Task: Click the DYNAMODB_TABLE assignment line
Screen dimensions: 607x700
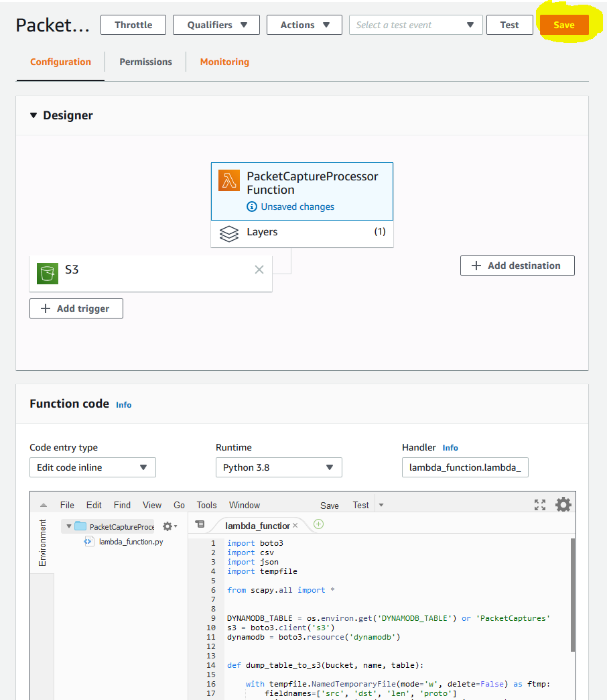Action: pos(389,618)
